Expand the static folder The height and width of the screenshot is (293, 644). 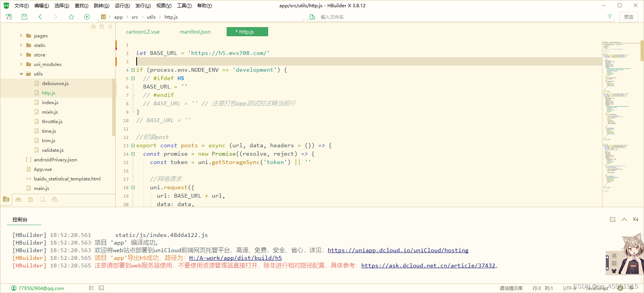(x=21, y=45)
